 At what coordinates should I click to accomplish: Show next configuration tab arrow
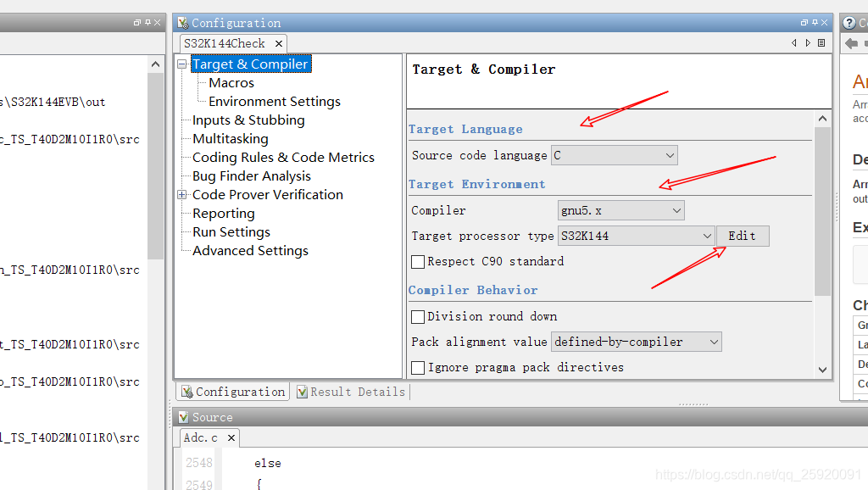pyautogui.click(x=808, y=43)
